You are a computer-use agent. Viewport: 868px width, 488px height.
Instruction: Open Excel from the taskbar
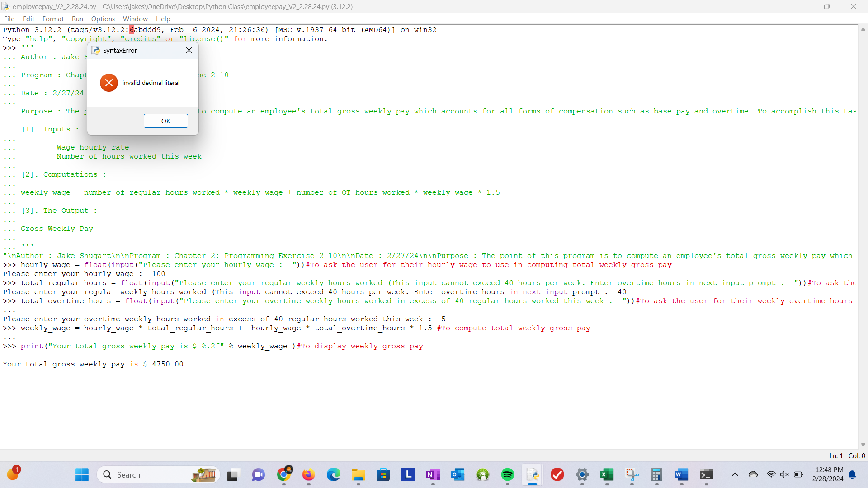tap(607, 474)
